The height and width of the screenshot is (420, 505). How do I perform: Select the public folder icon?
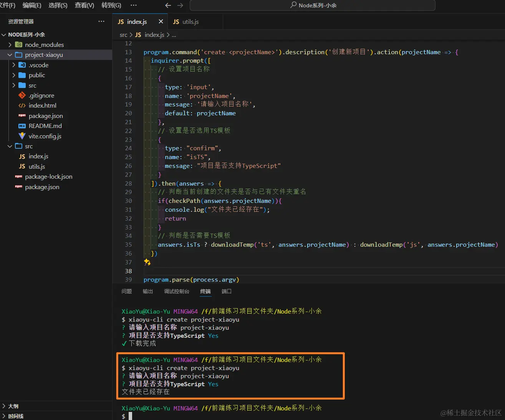tap(22, 75)
